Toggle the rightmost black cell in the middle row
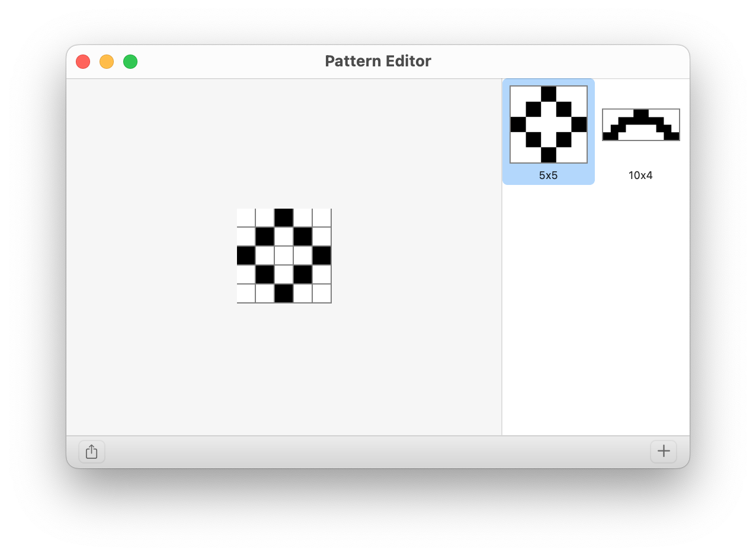Image resolution: width=756 pixels, height=556 pixels. point(322,255)
